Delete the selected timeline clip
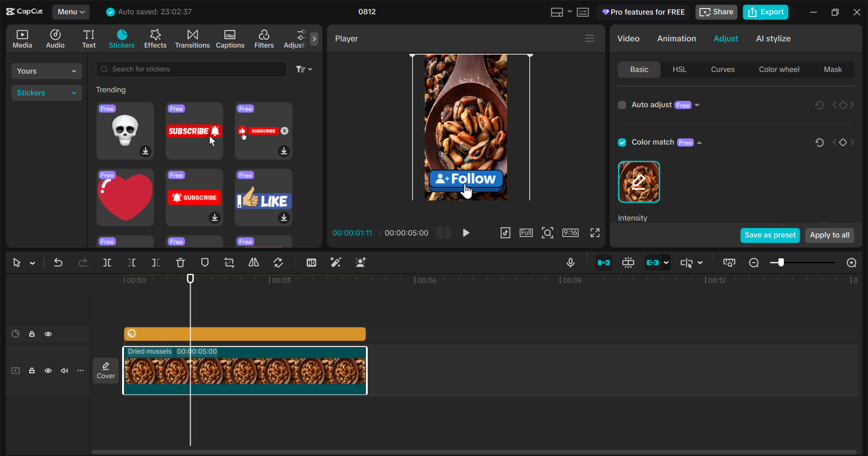 coord(180,262)
